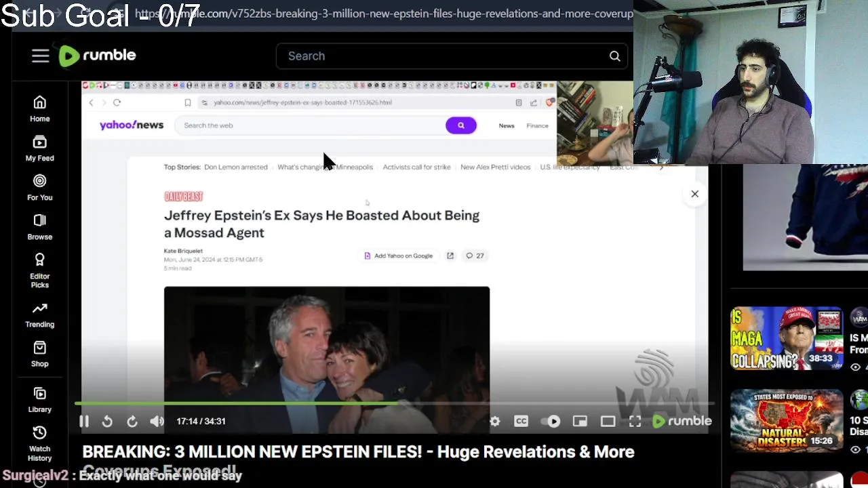
Task: Go to Home in sidebar
Action: coord(39,108)
